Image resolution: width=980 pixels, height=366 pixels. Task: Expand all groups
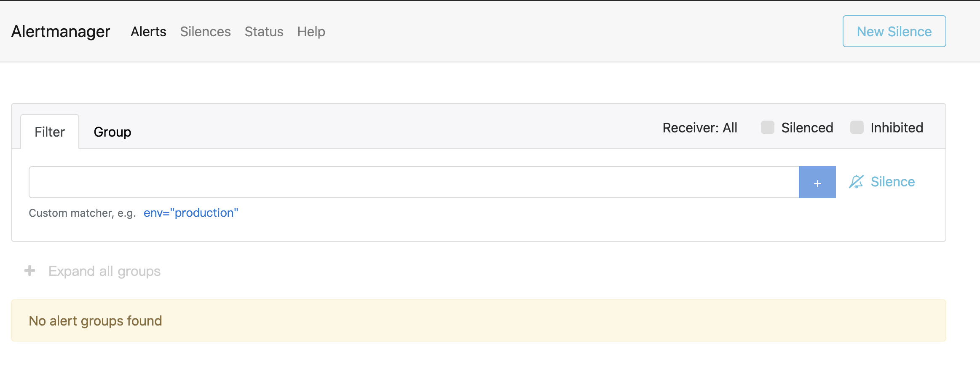coord(104,271)
